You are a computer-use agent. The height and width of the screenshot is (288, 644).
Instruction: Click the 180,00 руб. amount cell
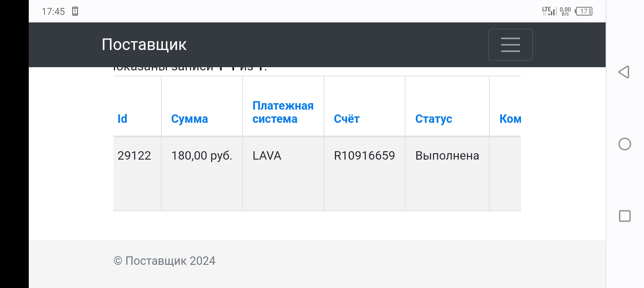click(x=201, y=156)
